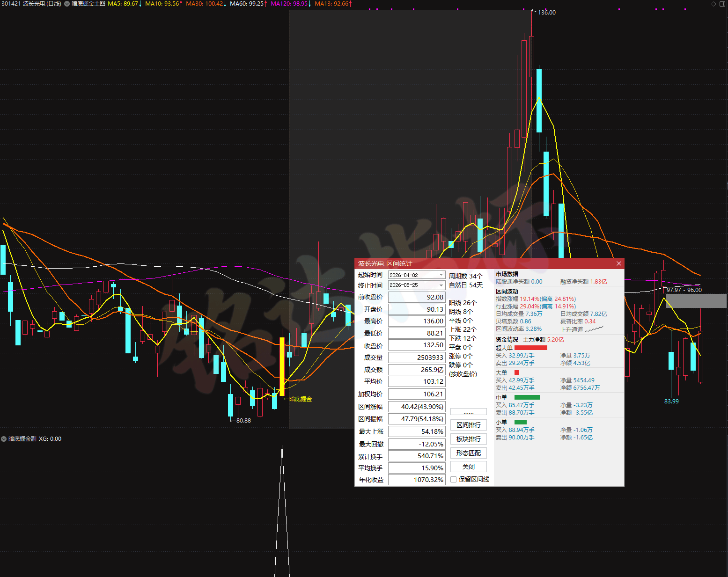Click the 最低价 value 88.21
This screenshot has height=577, width=728.
(x=417, y=333)
